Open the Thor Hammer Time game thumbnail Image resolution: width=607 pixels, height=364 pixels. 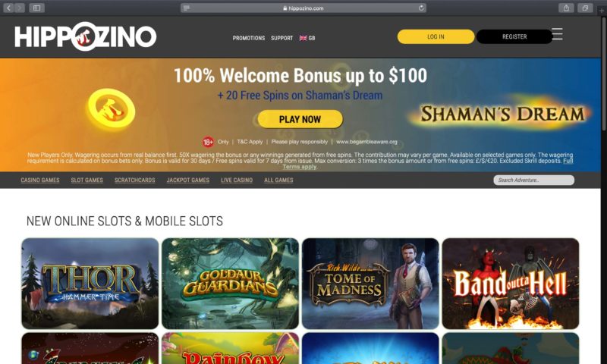point(90,284)
